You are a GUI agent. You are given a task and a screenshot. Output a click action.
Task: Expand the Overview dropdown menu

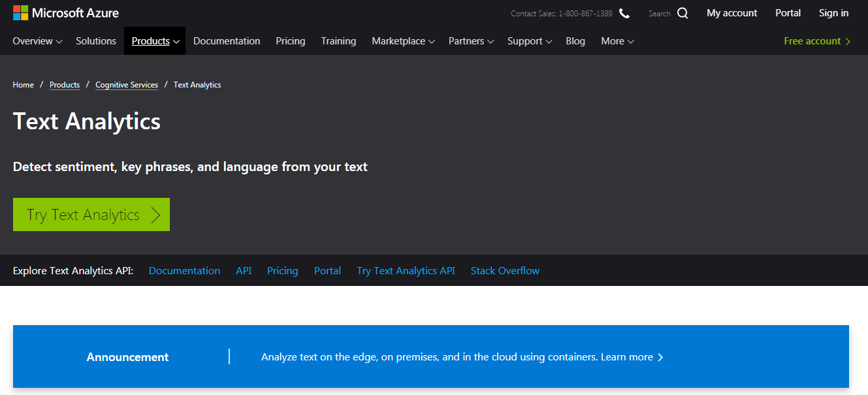(37, 41)
